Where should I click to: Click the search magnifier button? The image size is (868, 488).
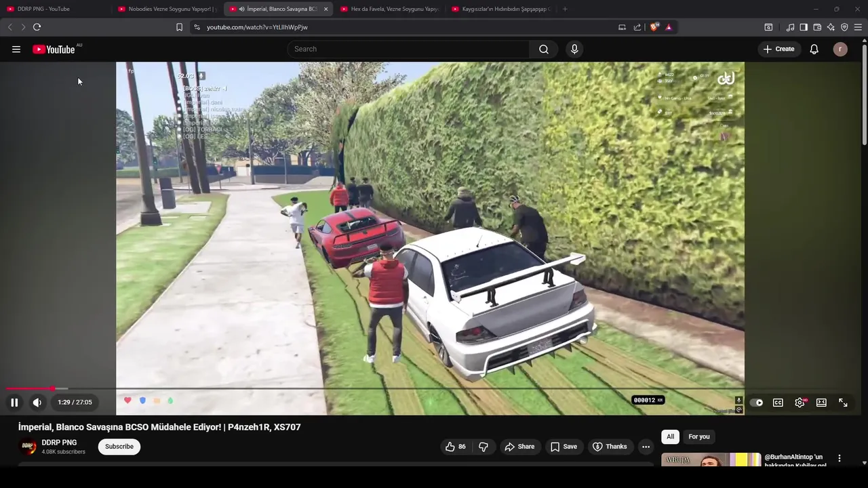tap(544, 49)
